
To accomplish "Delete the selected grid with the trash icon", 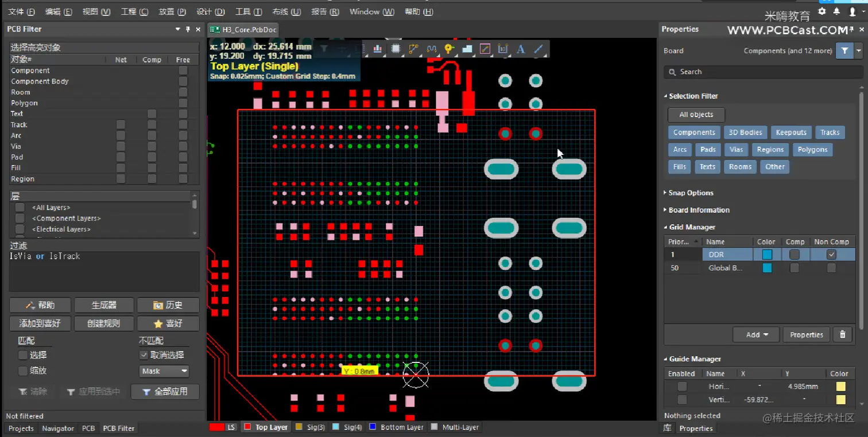I will point(842,334).
